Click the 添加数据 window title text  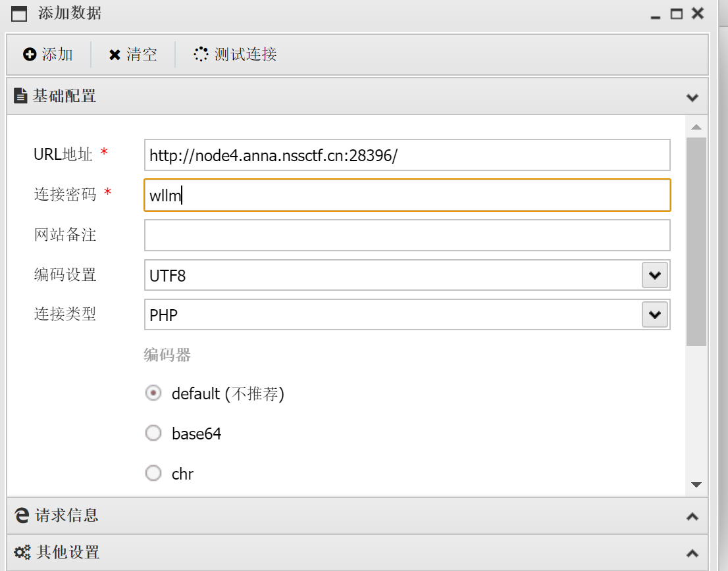coord(70,13)
